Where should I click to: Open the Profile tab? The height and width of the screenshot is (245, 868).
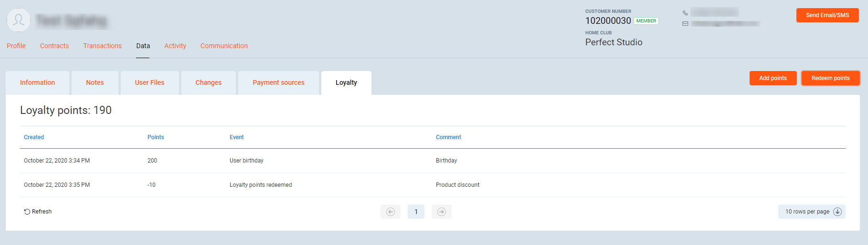(16, 46)
